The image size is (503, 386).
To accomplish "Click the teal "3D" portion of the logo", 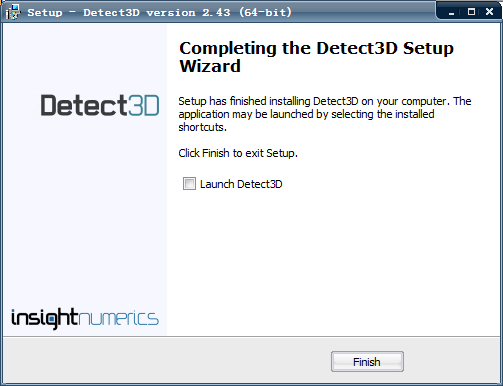I will [x=144, y=105].
